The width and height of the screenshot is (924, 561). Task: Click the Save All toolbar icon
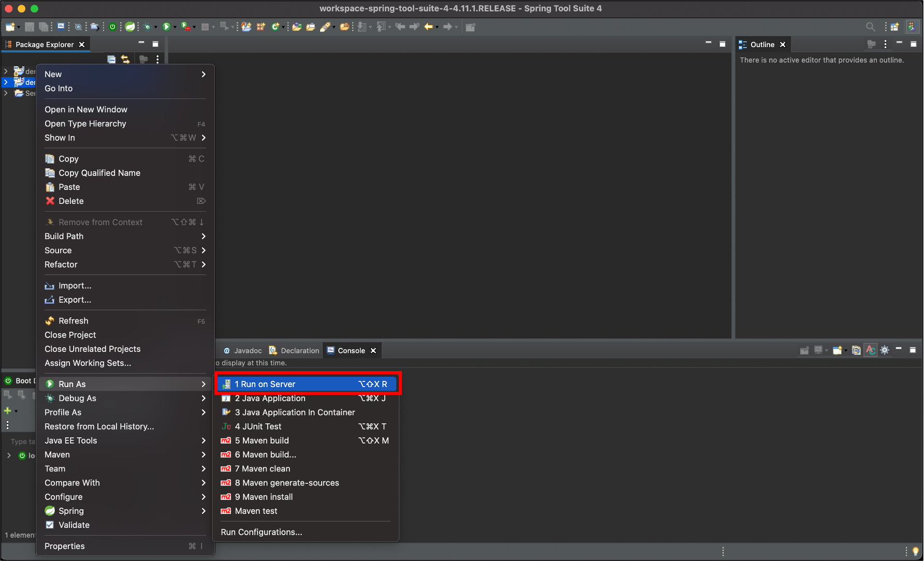click(x=44, y=27)
